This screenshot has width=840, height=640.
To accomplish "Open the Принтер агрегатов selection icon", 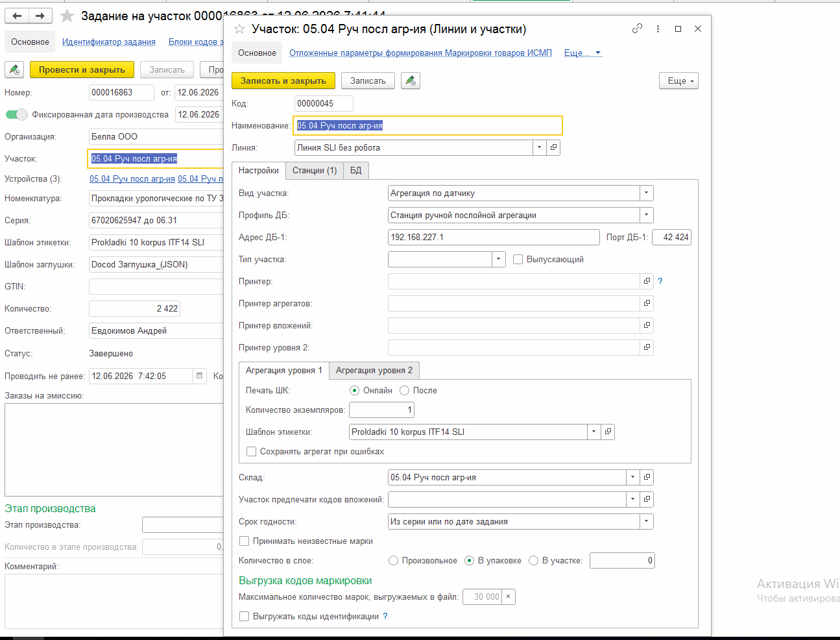I will (647, 303).
